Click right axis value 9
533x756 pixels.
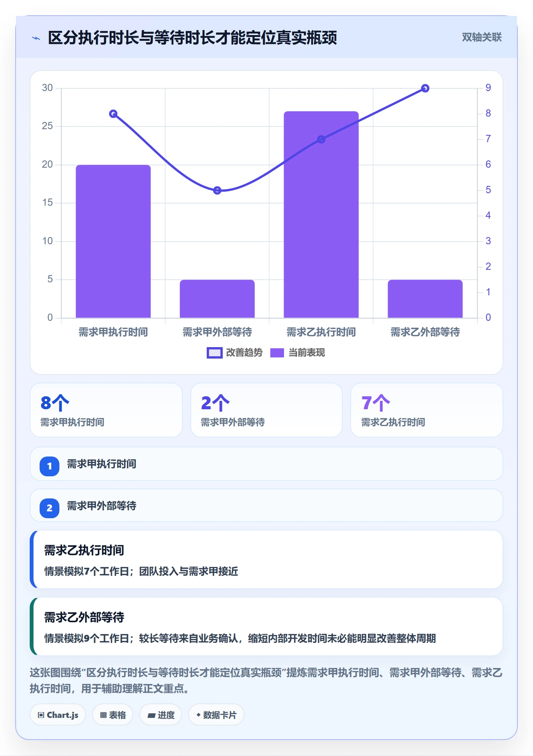[488, 88]
